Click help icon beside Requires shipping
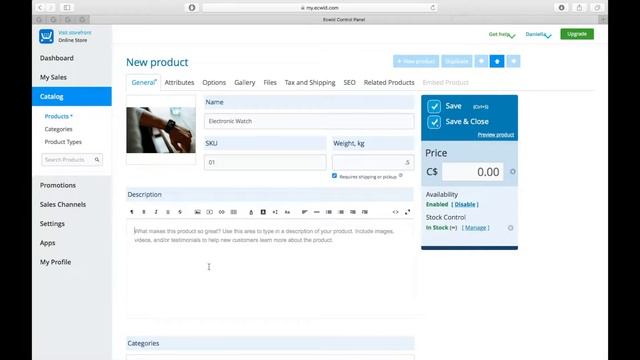Viewport: 640px width, 360px height. [x=401, y=176]
